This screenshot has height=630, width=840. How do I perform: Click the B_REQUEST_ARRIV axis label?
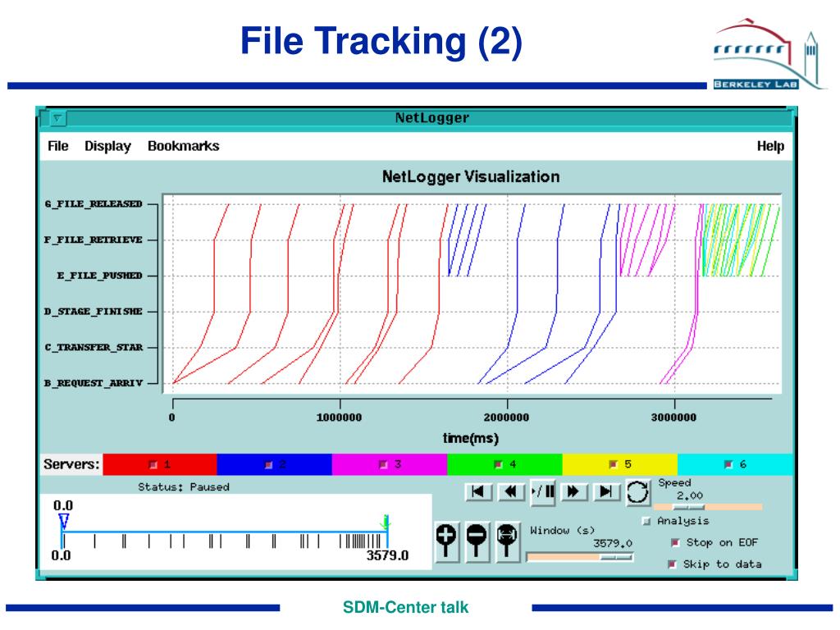(x=94, y=384)
